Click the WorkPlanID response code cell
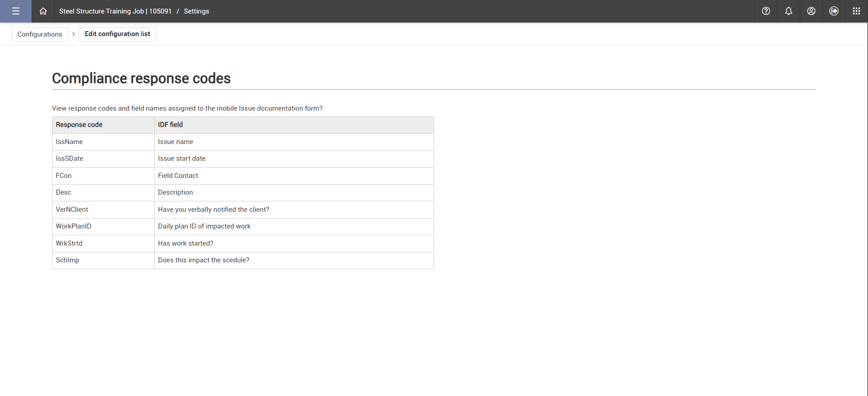 (x=73, y=226)
